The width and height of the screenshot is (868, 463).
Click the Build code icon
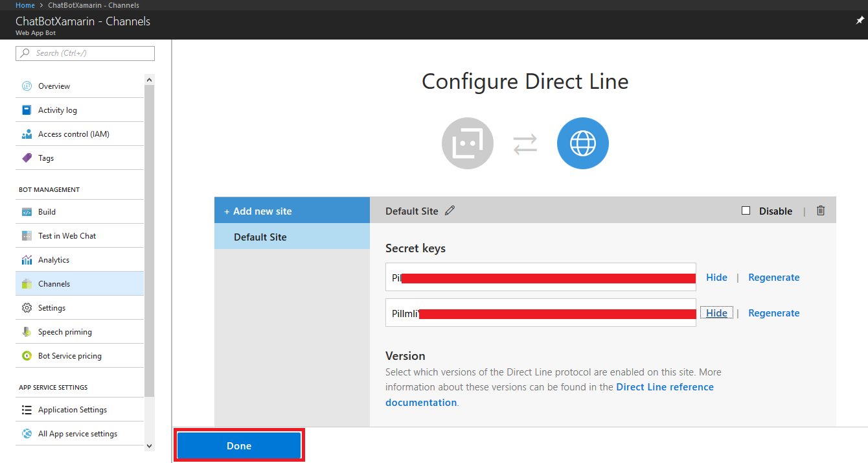click(x=27, y=212)
